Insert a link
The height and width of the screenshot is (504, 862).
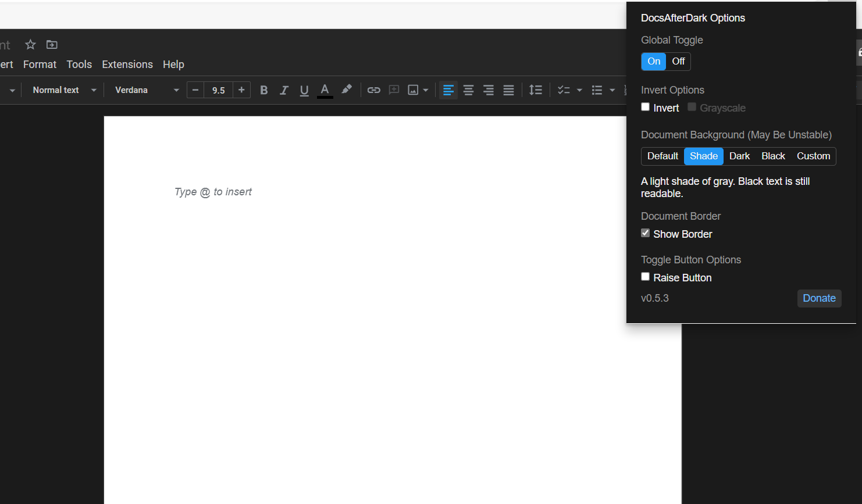373,90
